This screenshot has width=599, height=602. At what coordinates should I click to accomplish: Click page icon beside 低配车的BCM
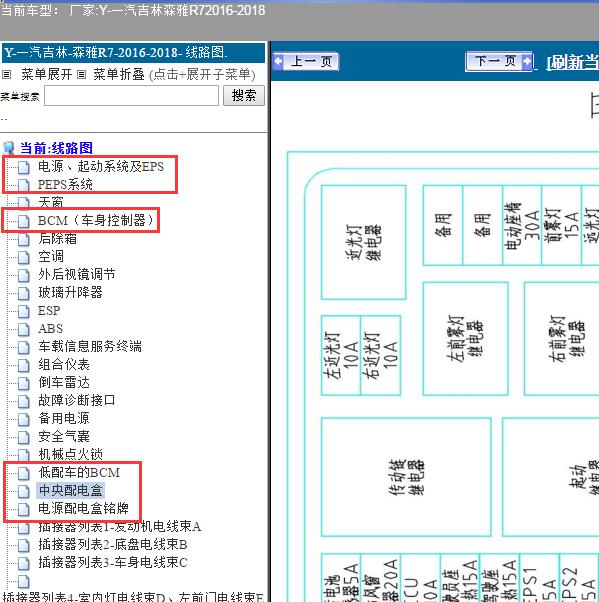tap(23, 473)
